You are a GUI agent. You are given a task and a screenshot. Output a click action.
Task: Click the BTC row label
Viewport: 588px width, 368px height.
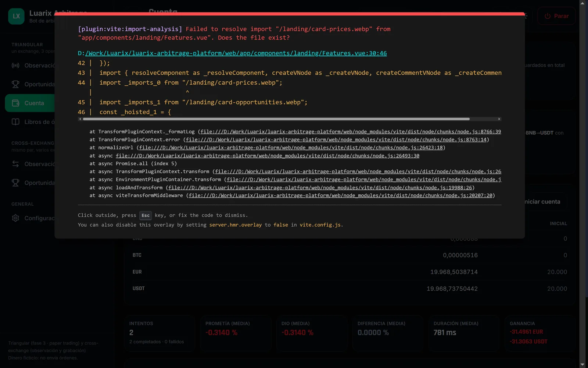tap(137, 255)
